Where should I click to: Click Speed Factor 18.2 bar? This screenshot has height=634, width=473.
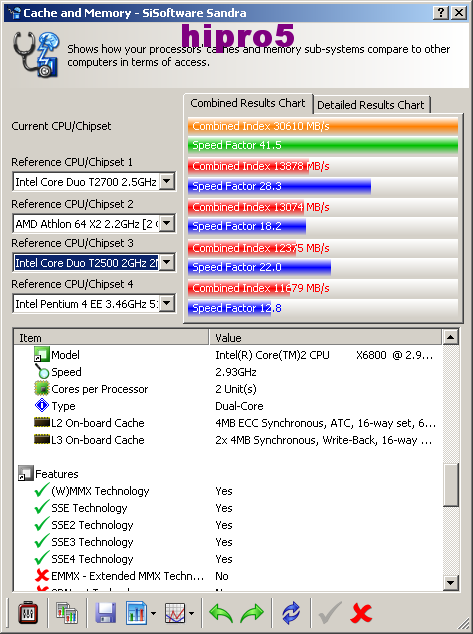pos(247,226)
